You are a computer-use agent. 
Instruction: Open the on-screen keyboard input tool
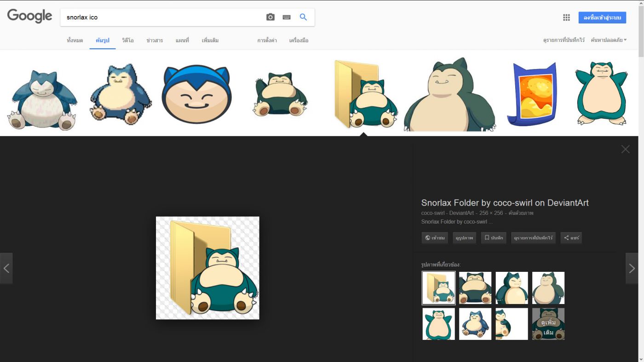(287, 17)
